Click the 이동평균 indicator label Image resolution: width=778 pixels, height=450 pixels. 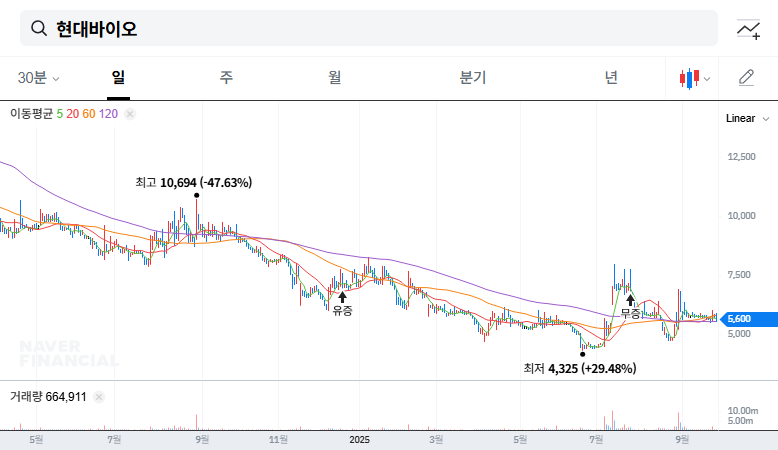pyautogui.click(x=31, y=114)
